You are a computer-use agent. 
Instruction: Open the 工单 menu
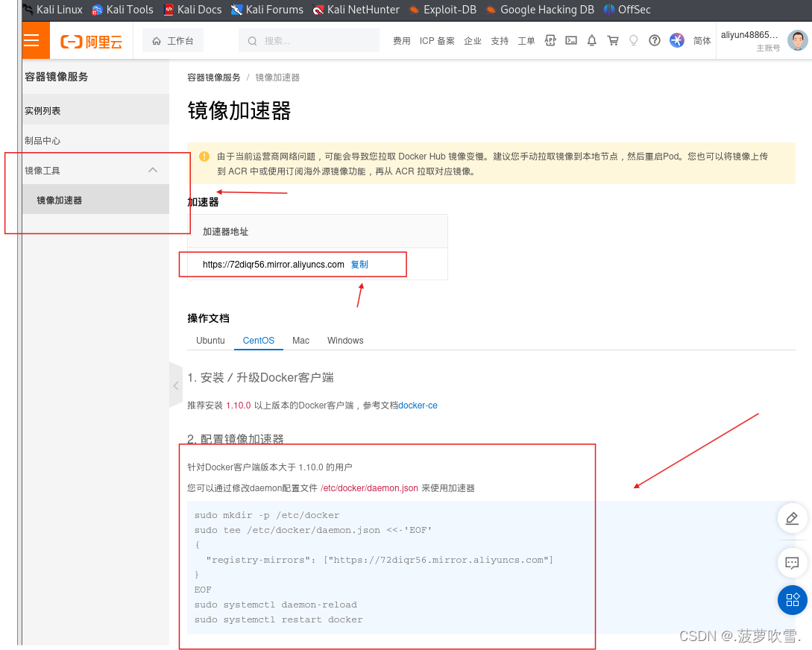click(526, 41)
